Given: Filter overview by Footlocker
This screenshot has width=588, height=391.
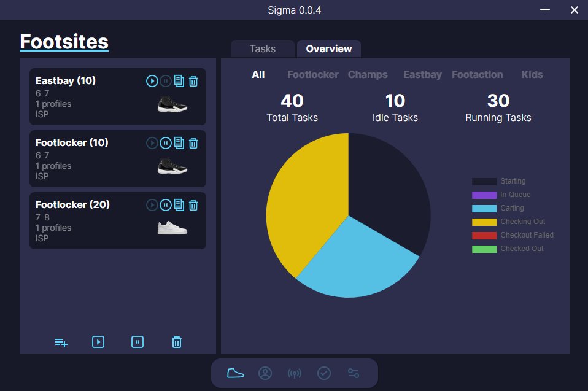Looking at the screenshot, I should 313,75.
